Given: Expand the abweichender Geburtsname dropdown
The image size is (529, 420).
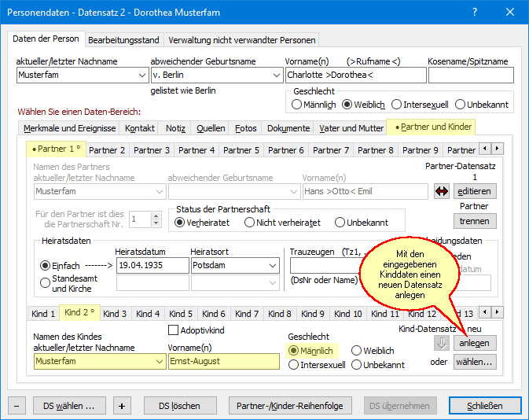Looking at the screenshot, I should [275, 76].
